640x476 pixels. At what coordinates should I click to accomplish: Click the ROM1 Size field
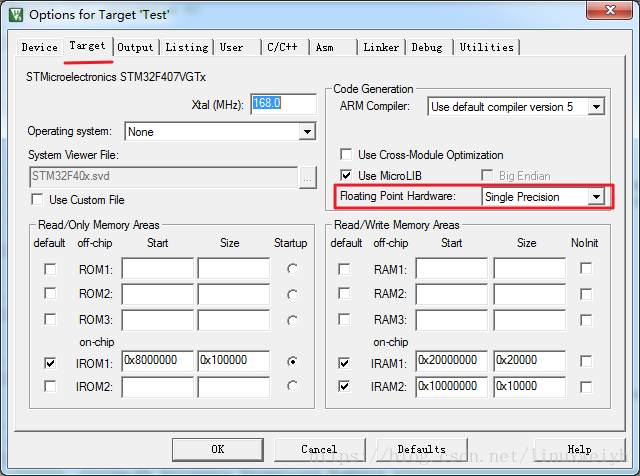234,268
